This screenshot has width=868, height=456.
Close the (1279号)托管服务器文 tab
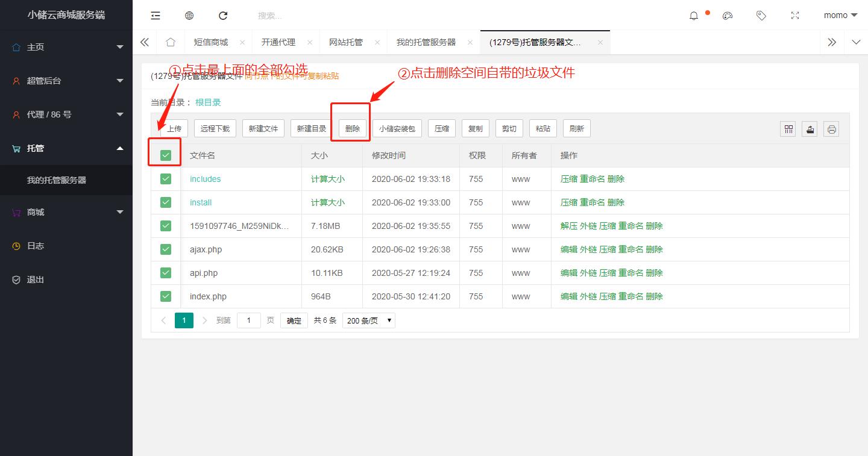point(600,42)
